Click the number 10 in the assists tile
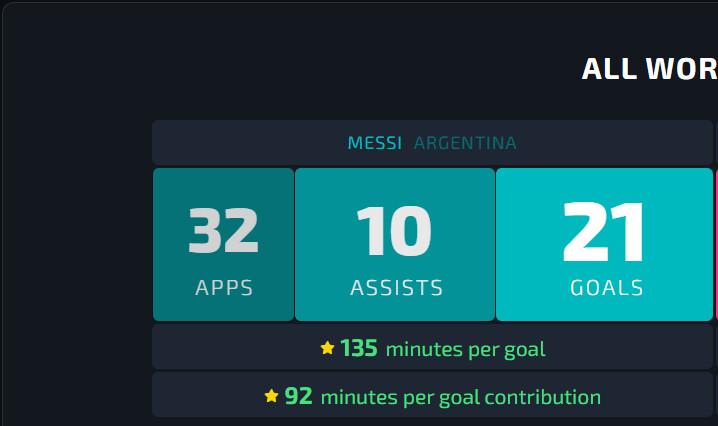 [x=394, y=230]
